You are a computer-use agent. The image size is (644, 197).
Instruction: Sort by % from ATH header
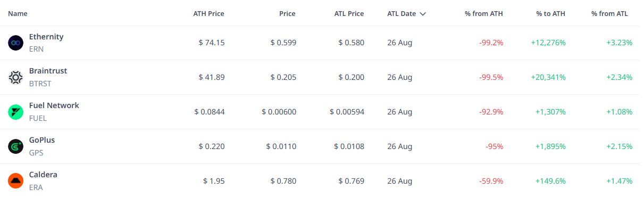483,14
